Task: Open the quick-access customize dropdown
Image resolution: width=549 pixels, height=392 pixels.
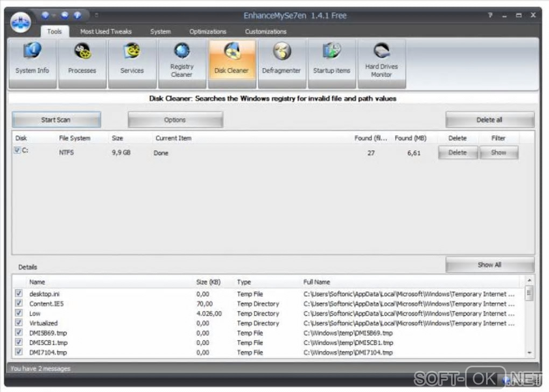Action: (96, 15)
